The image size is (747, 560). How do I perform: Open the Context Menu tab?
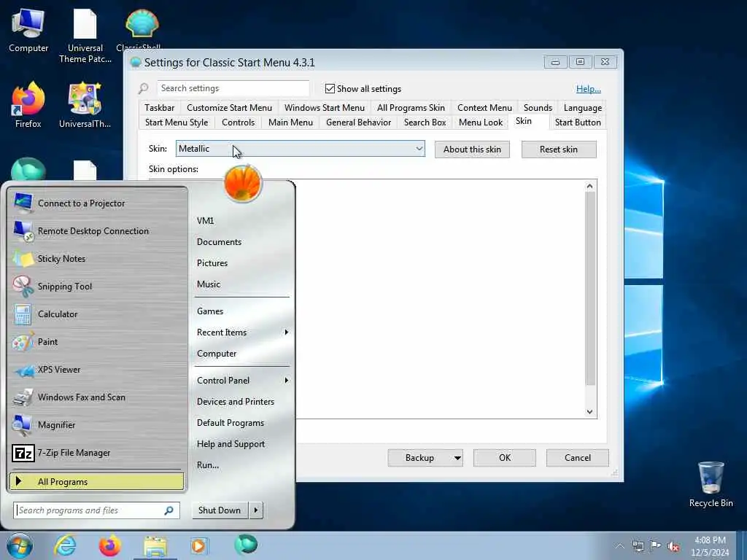coord(484,108)
